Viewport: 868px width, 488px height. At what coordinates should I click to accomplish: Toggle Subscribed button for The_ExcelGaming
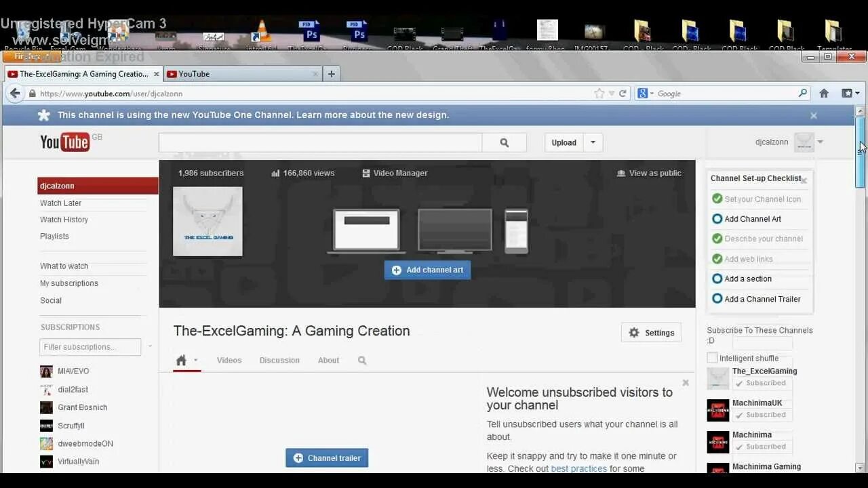click(762, 383)
